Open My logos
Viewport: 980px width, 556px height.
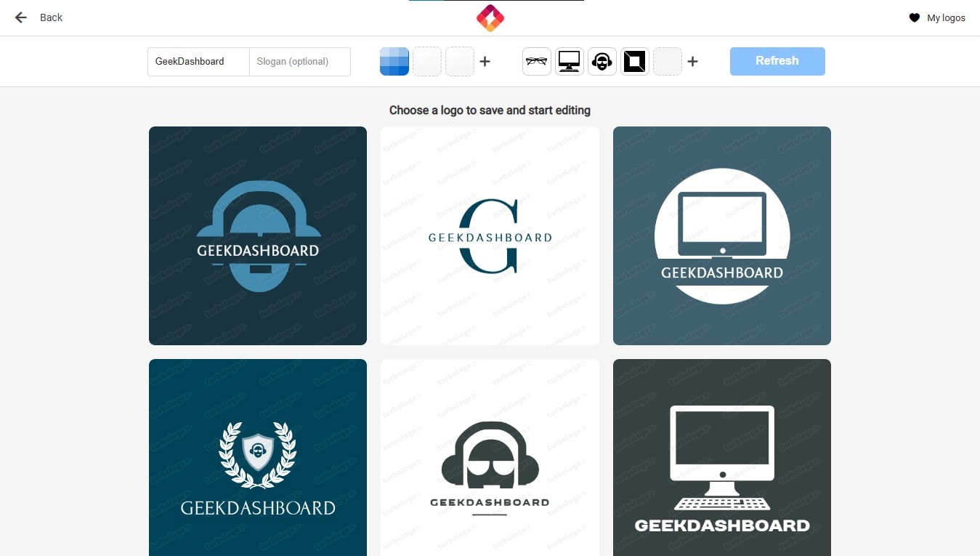point(944,17)
